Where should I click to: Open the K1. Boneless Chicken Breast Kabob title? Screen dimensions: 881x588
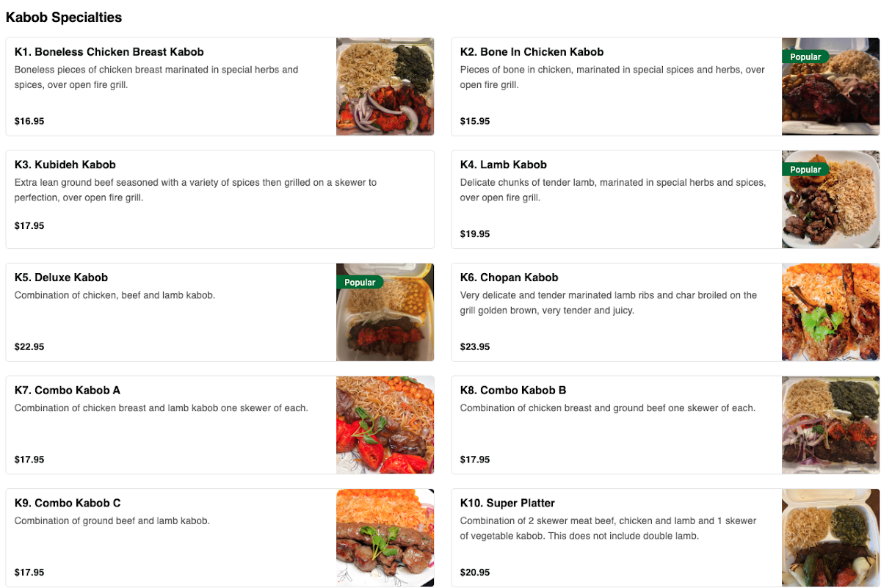pyautogui.click(x=109, y=52)
